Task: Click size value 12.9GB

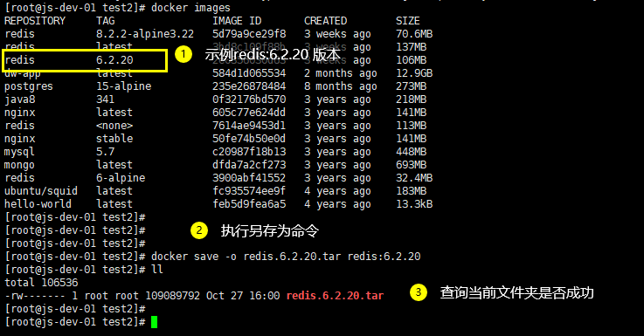Action: point(414,73)
